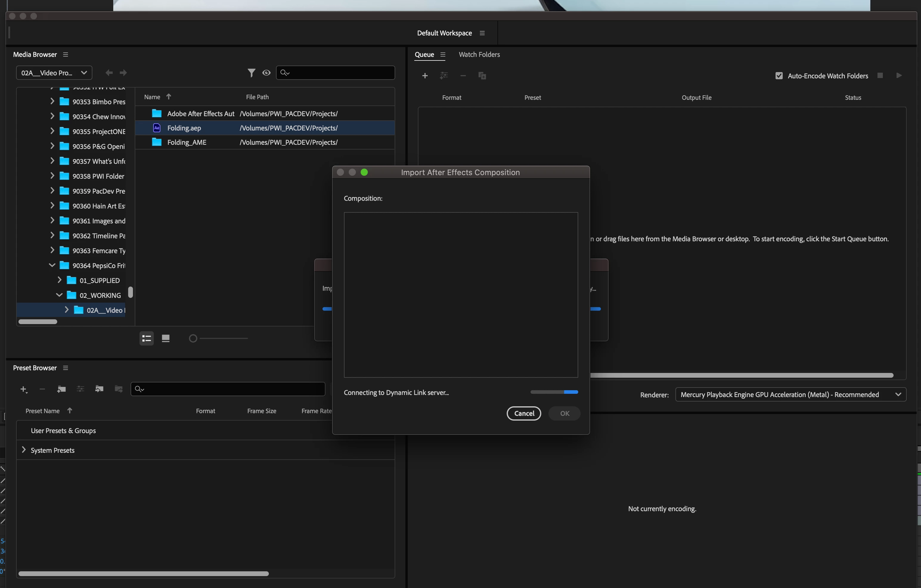Toggle the eye file-type visibility icon
Viewport: 921px width, 588px height.
[266, 73]
